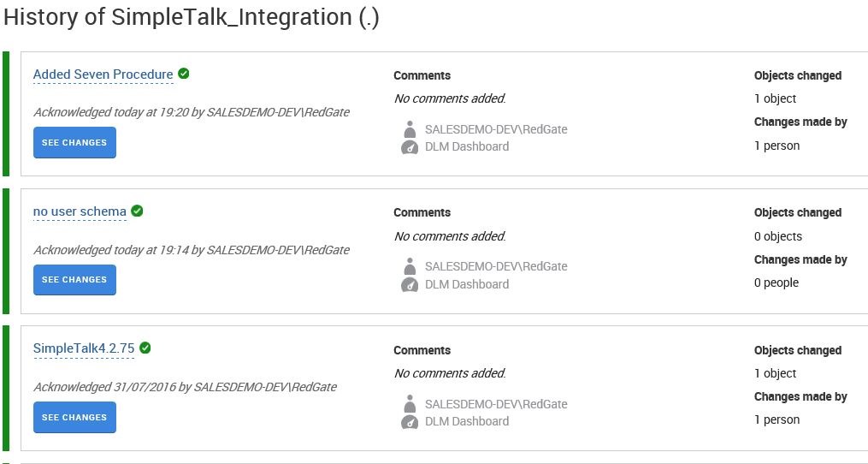Click person icon in SimpleTalk4.2.75 entry
868x464 pixels.
pyautogui.click(x=410, y=403)
